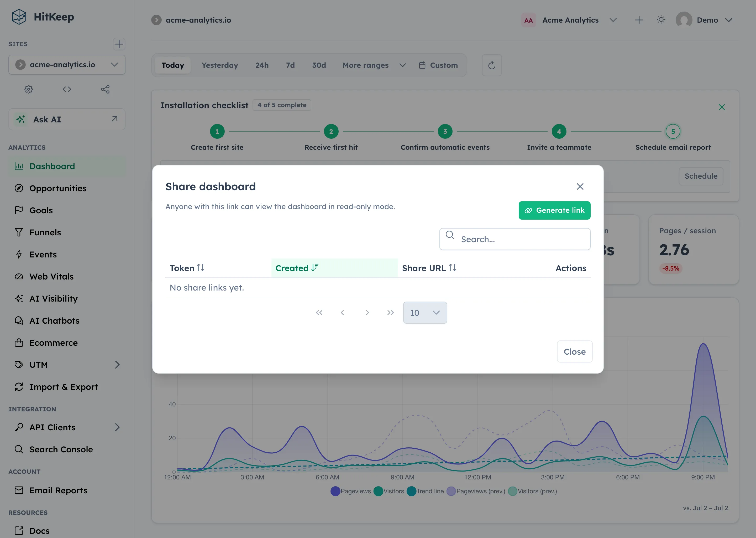Open rows per page dropdown 10
The width and height of the screenshot is (756, 538).
[425, 313]
